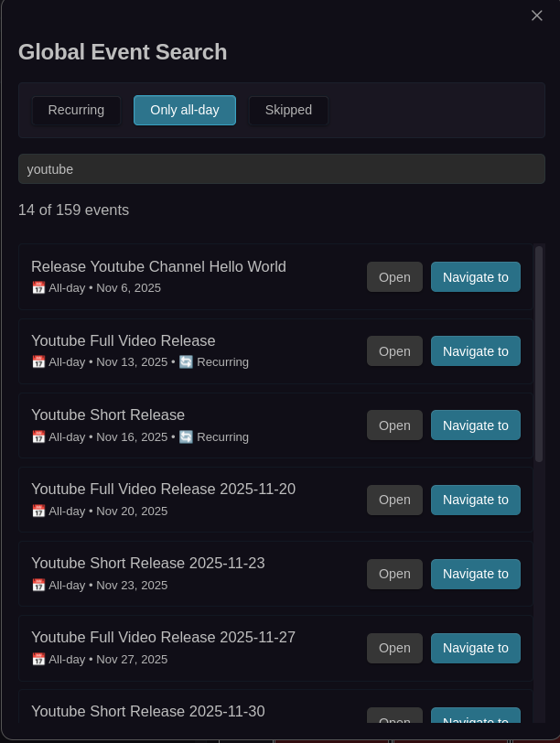Click calendar icon beside Nov 13, 2025
The height and width of the screenshot is (743, 560).
coord(38,362)
